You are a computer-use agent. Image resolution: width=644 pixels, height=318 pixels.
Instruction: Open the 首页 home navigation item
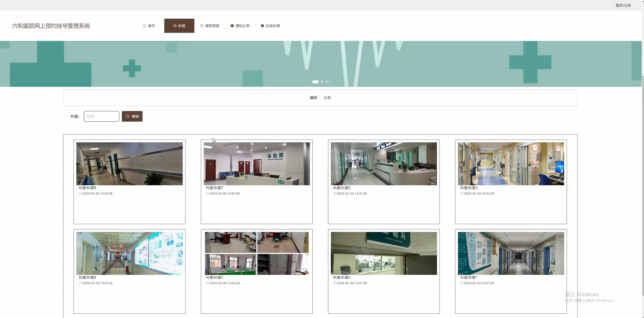click(149, 26)
